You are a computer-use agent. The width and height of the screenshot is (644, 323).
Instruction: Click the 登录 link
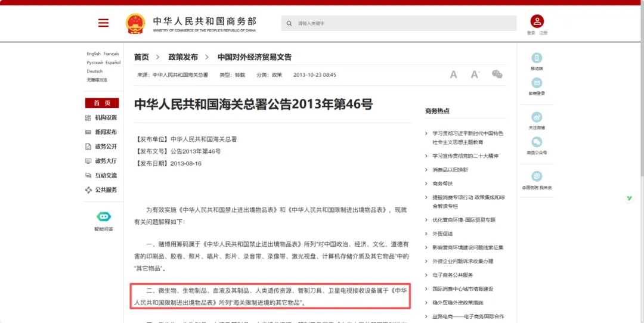pyautogui.click(x=531, y=33)
